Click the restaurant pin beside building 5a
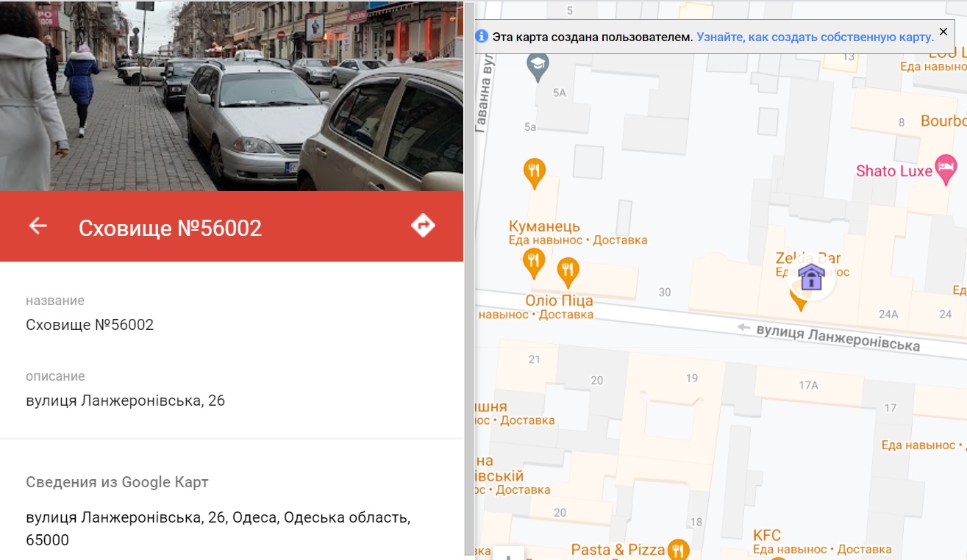967x560 pixels. pos(535,172)
